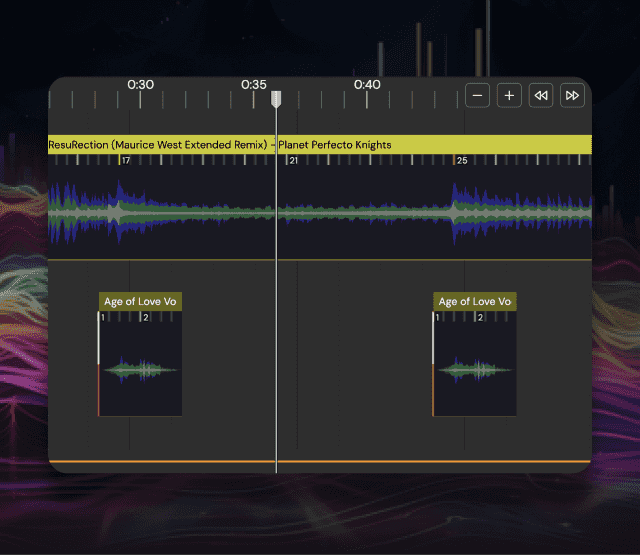This screenshot has height=560, width=640.
Task: Select the ResuRection track title bar
Action: (220, 145)
